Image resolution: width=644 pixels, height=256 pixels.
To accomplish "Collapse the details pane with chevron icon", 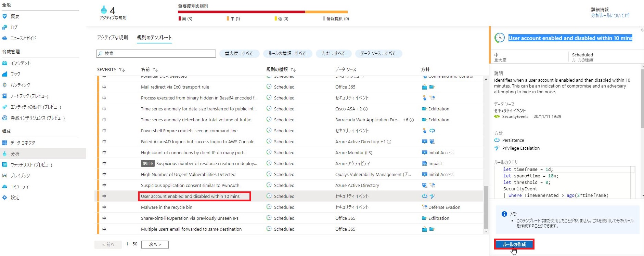I will pos(642,30).
